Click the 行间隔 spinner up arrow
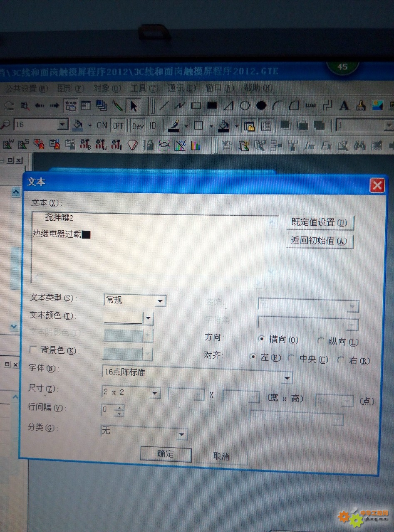 (x=120, y=408)
